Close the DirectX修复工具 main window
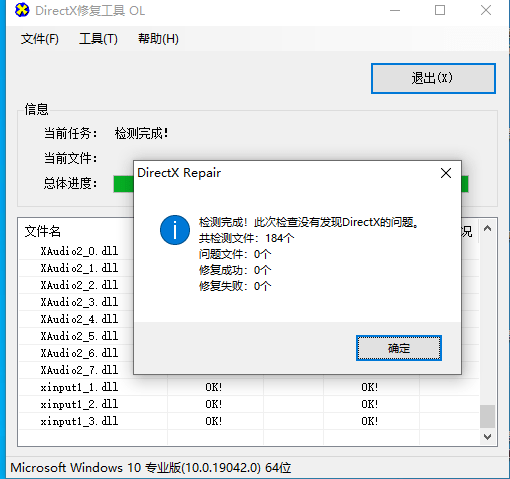510x479 pixels. coord(486,10)
